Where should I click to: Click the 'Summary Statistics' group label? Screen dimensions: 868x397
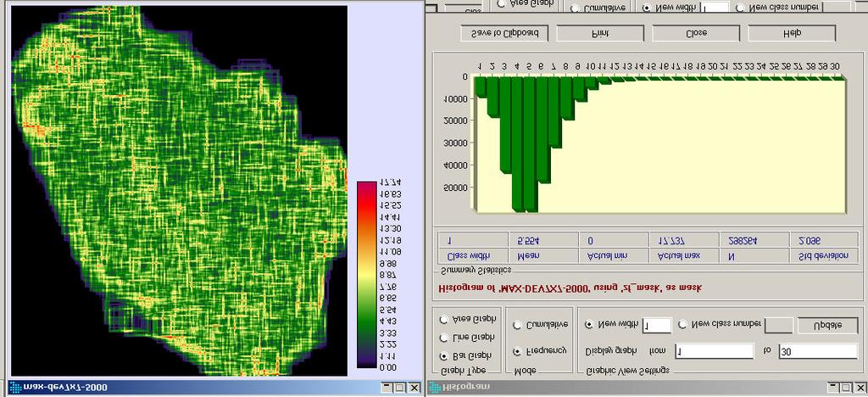pyautogui.click(x=475, y=271)
